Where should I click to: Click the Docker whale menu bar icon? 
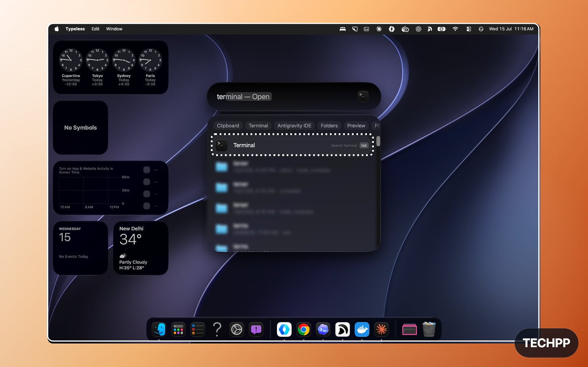point(405,29)
